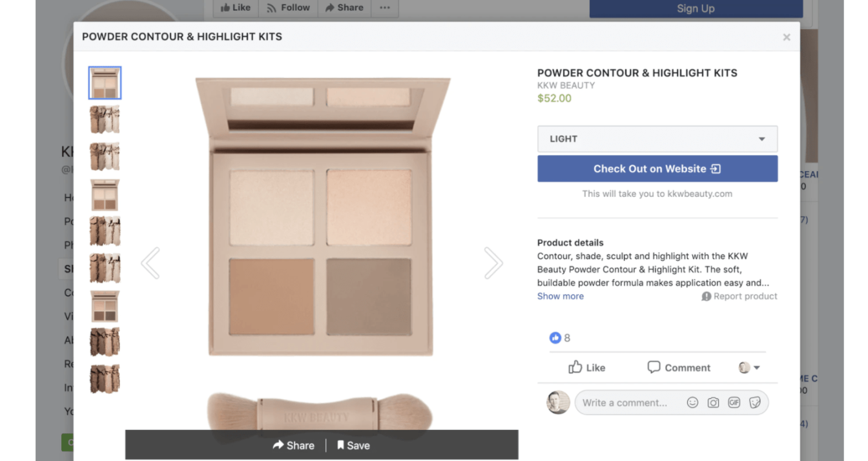
Task: Click the user avatar beside comment box
Action: 559,402
